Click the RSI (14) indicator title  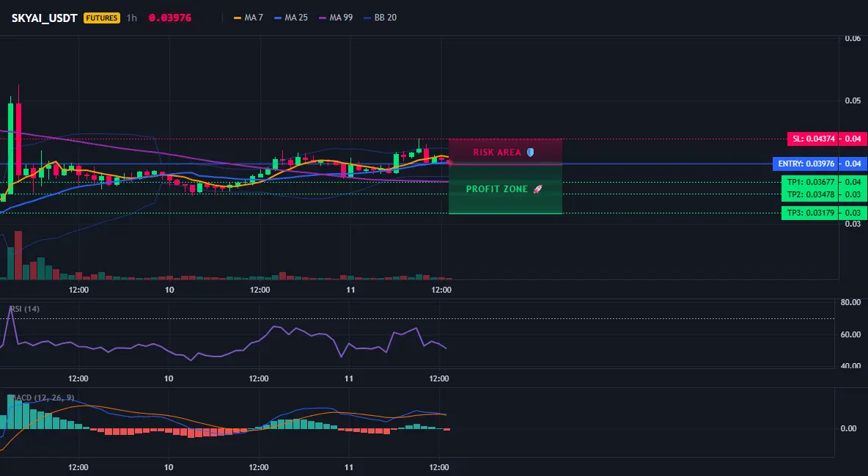click(25, 309)
